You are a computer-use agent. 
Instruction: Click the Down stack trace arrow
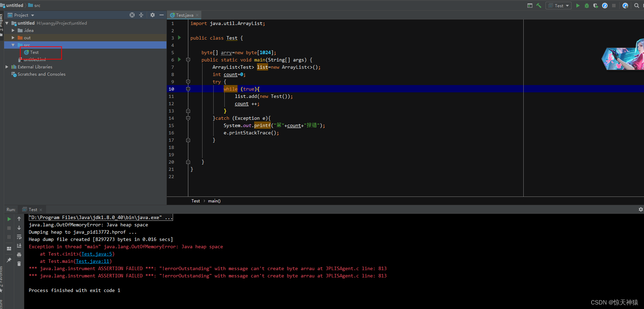click(x=19, y=228)
